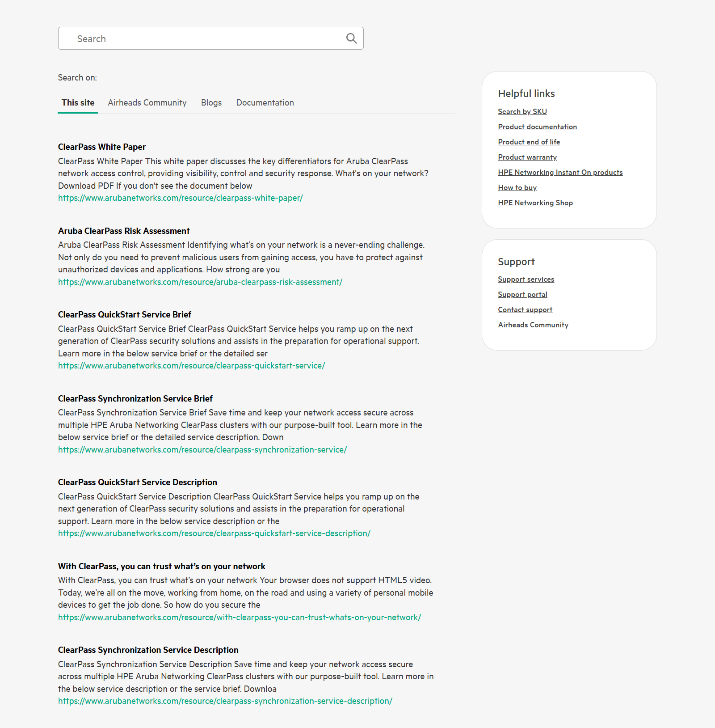Open Product documentation under Helpful links

point(537,127)
